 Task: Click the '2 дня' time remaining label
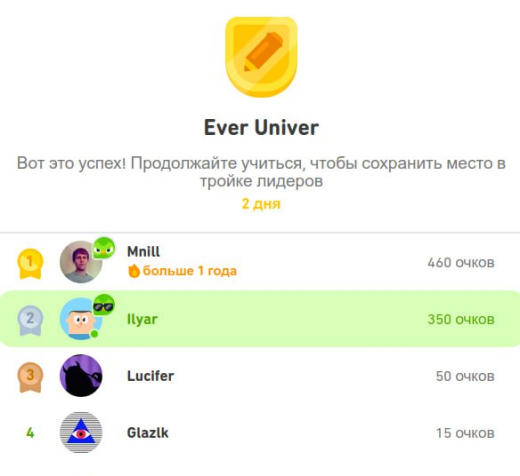(x=261, y=203)
